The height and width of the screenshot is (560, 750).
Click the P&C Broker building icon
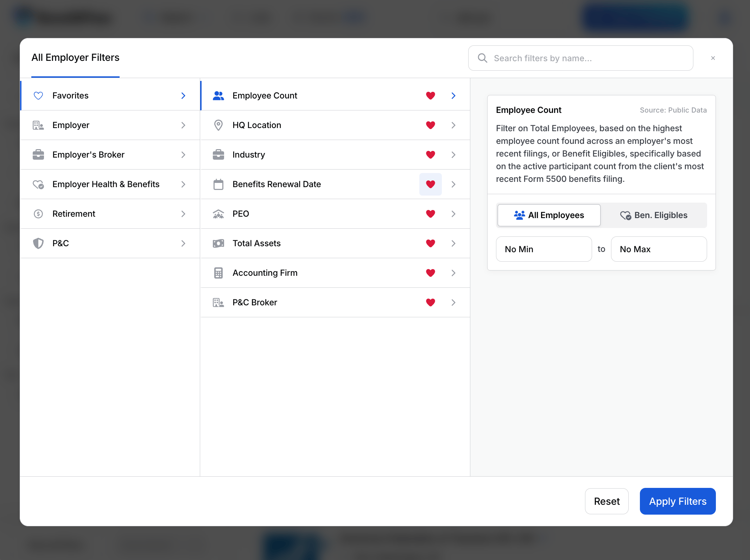[x=218, y=303]
